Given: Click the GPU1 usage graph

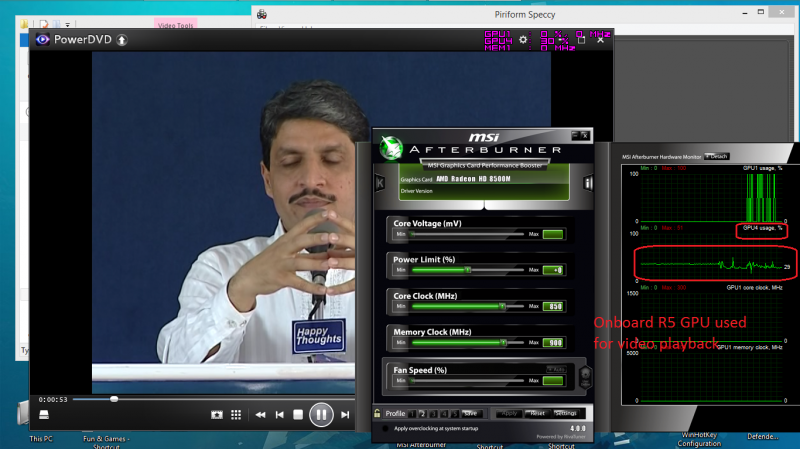Looking at the screenshot, I should coord(711,197).
